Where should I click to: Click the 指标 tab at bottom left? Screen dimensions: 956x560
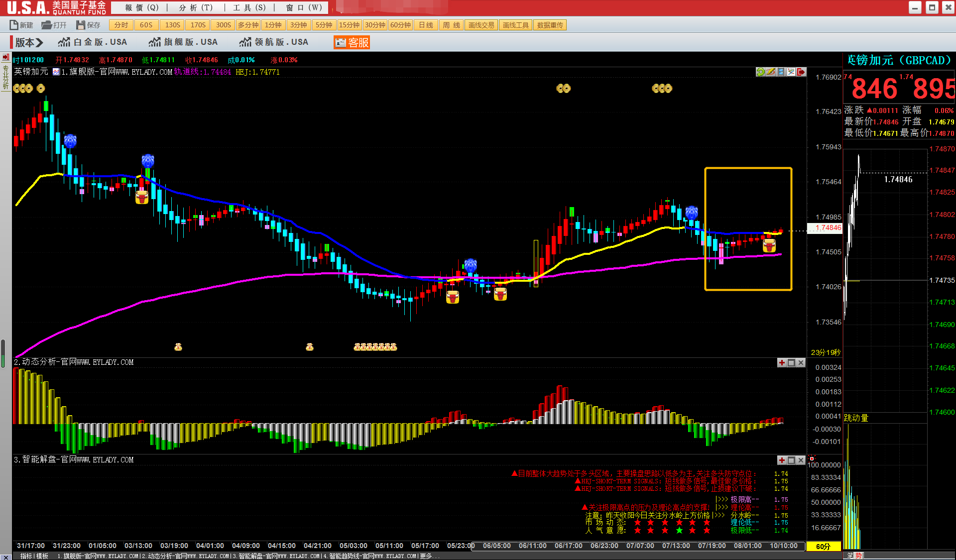point(26,556)
